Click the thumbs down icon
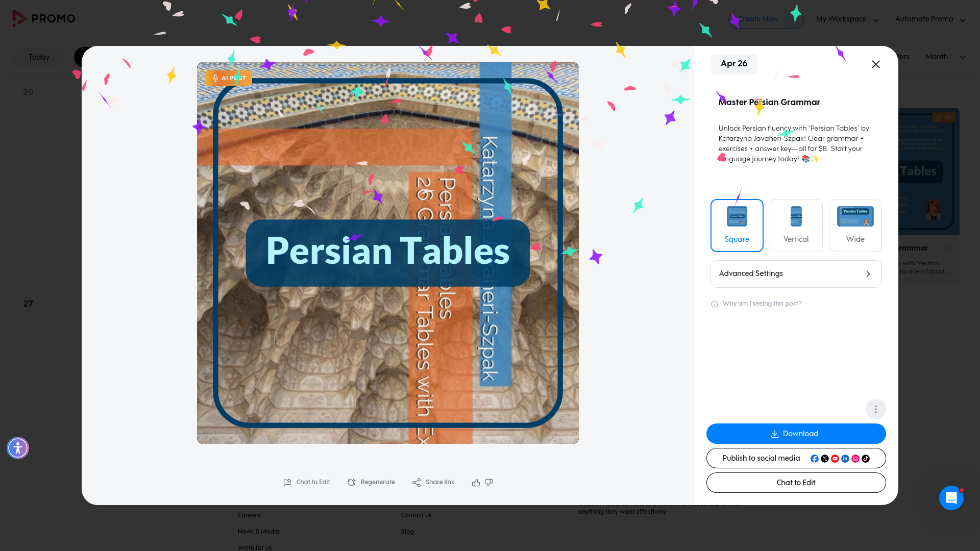Viewport: 980px width, 551px height. pos(489,483)
